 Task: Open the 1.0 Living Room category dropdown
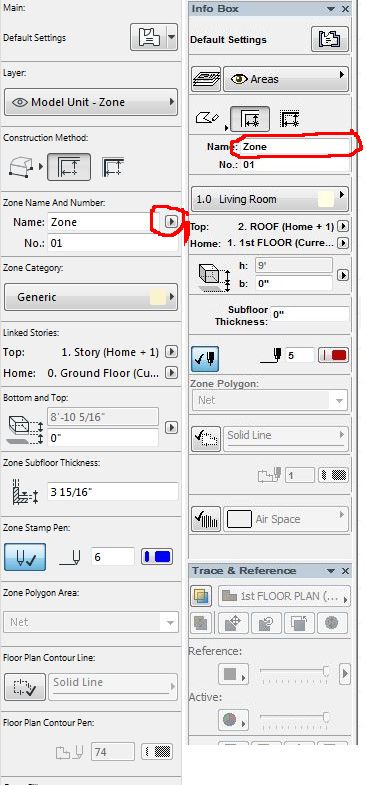tap(270, 199)
